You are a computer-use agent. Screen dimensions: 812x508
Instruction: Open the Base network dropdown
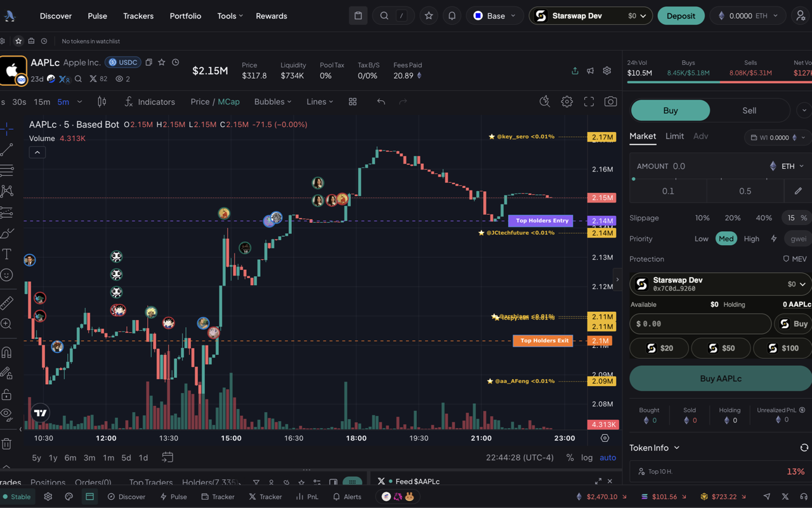click(x=495, y=16)
